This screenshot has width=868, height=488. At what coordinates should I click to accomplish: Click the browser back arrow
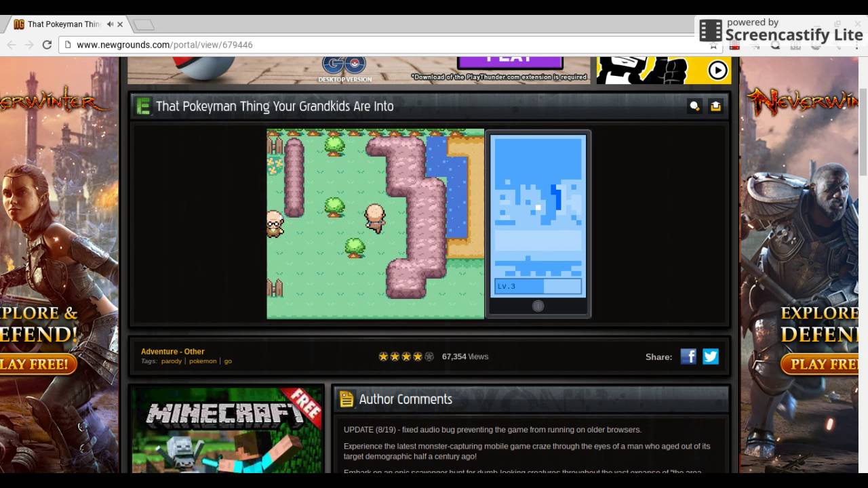(x=12, y=45)
